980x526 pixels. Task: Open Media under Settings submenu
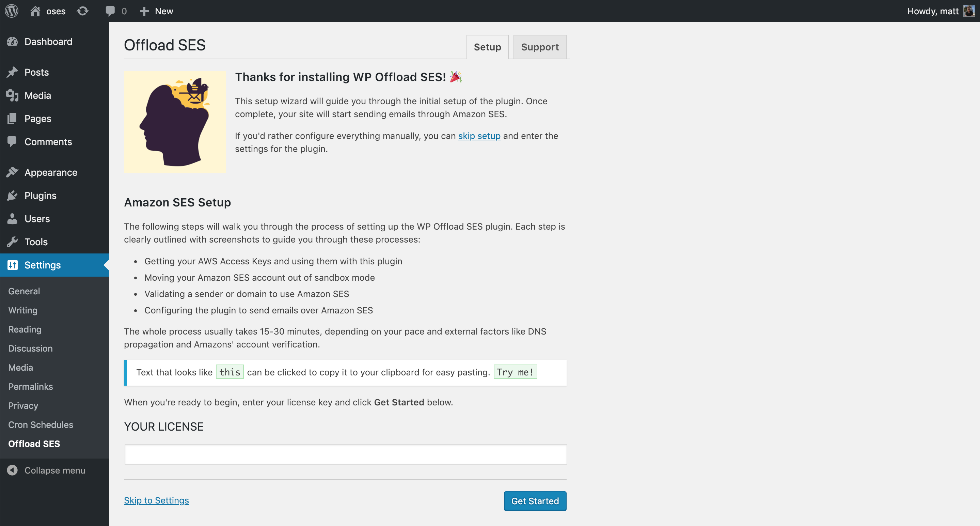(x=20, y=367)
